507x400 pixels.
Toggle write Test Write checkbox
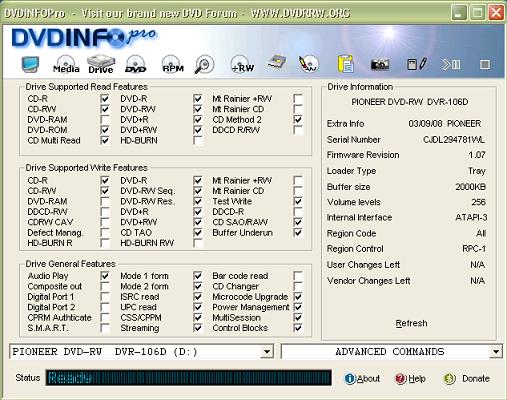coord(298,201)
